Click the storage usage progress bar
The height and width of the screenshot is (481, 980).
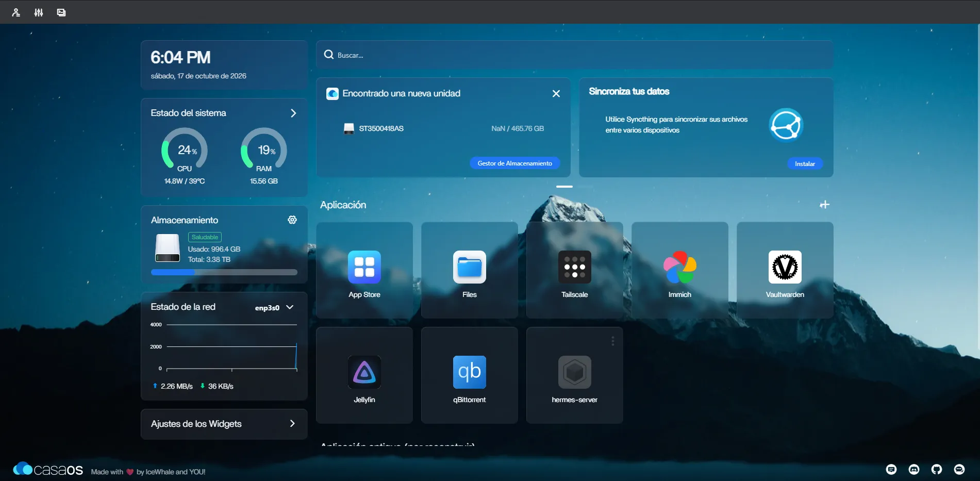pos(224,272)
